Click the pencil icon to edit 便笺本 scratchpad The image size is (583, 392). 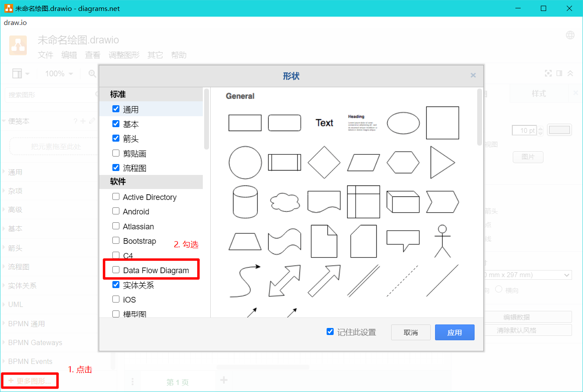point(93,122)
